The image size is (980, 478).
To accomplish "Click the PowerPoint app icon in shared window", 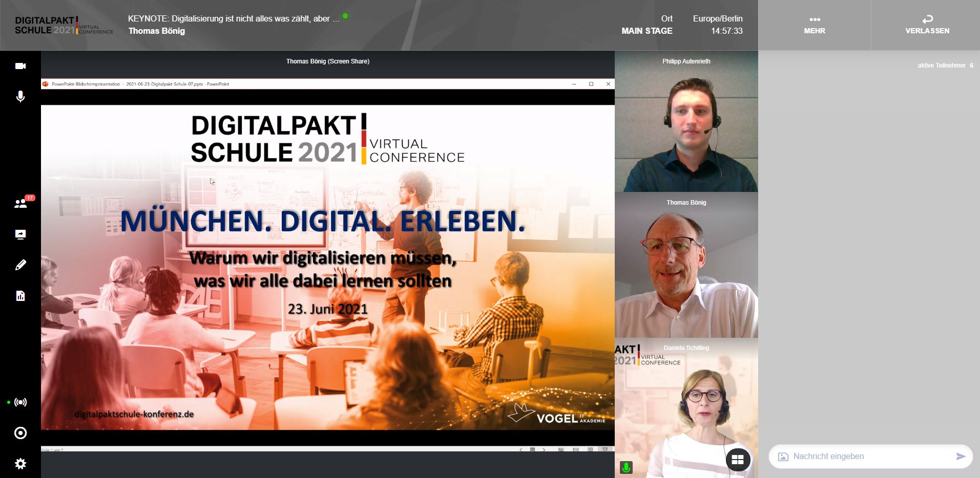I will click(46, 84).
